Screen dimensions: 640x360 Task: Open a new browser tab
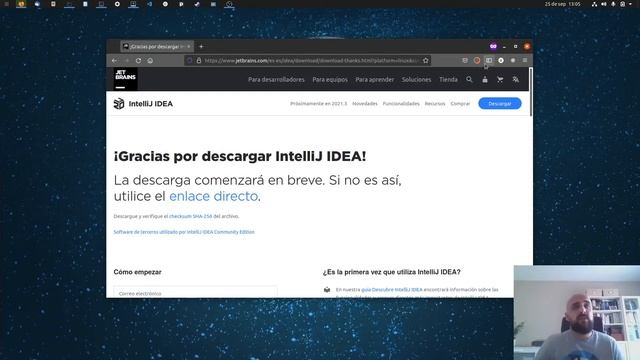click(x=201, y=47)
